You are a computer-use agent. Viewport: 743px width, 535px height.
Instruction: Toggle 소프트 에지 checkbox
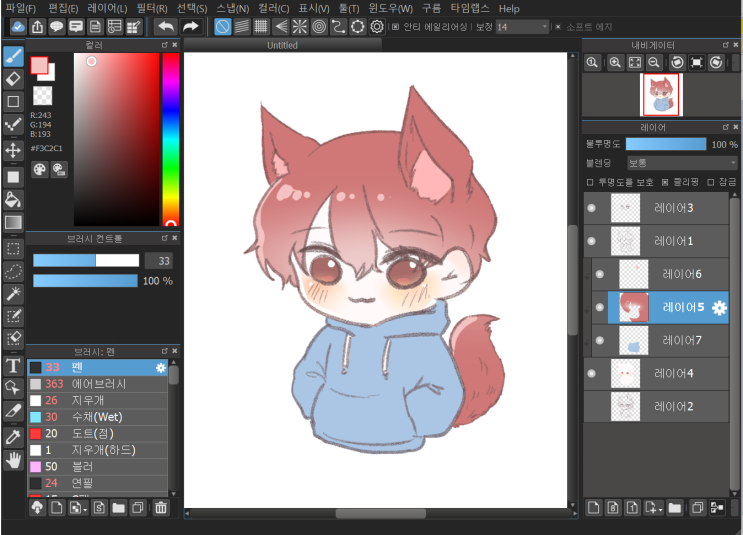558,27
